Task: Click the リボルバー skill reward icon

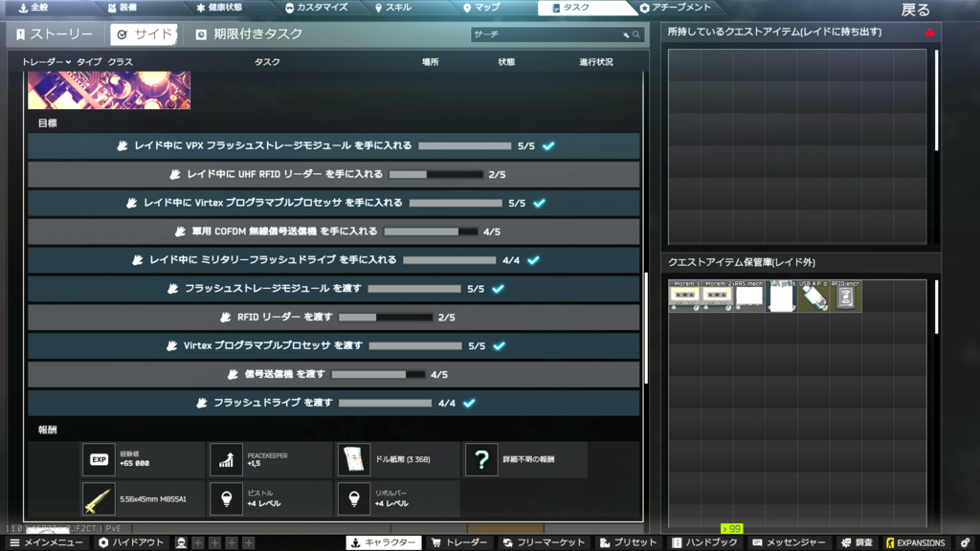Action: coord(354,499)
